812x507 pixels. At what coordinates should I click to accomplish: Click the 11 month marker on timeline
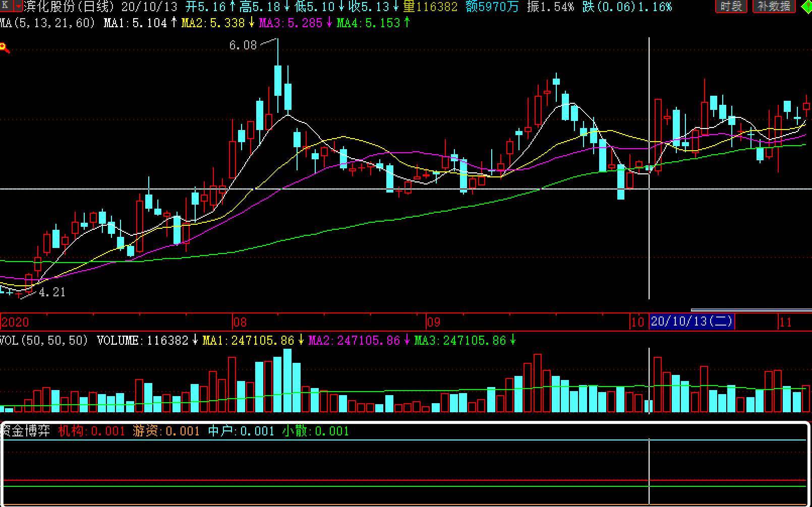(x=785, y=322)
